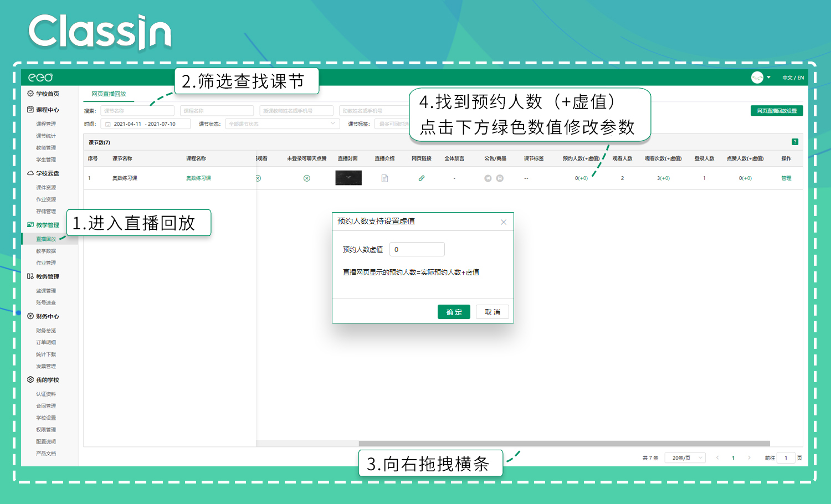Open 存储管理 in sidebar
The image size is (831, 504).
coord(46,211)
